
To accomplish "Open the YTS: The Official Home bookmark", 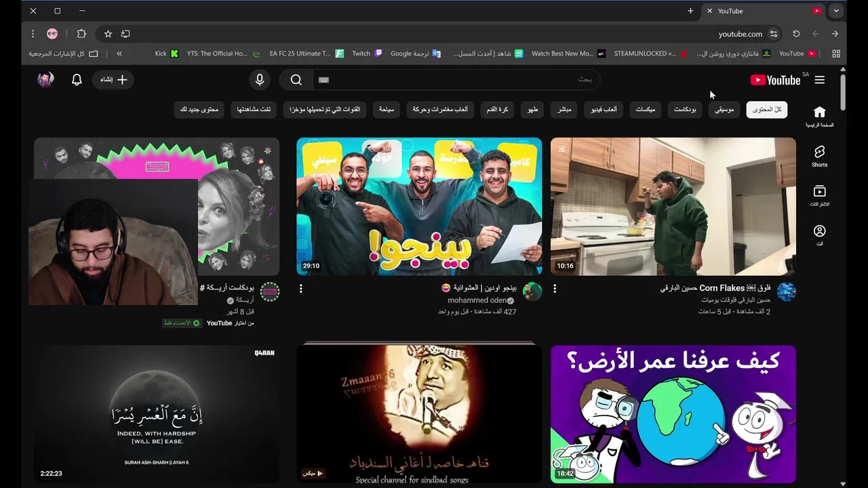I will pos(223,54).
